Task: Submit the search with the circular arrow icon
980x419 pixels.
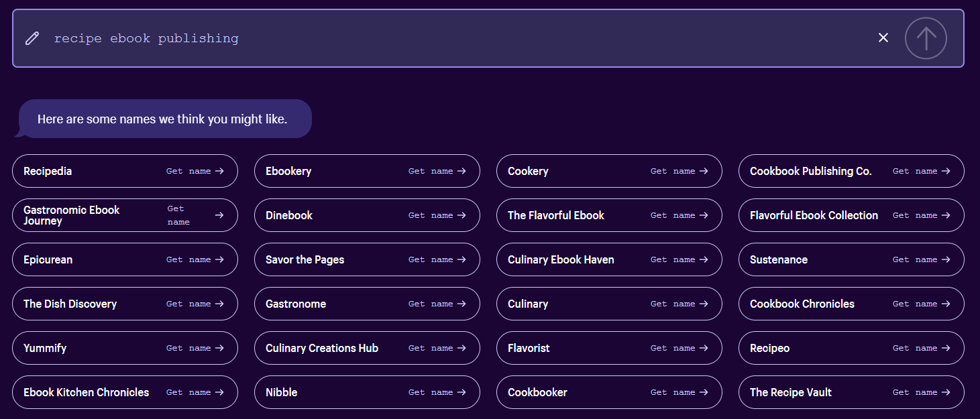Action: (926, 38)
